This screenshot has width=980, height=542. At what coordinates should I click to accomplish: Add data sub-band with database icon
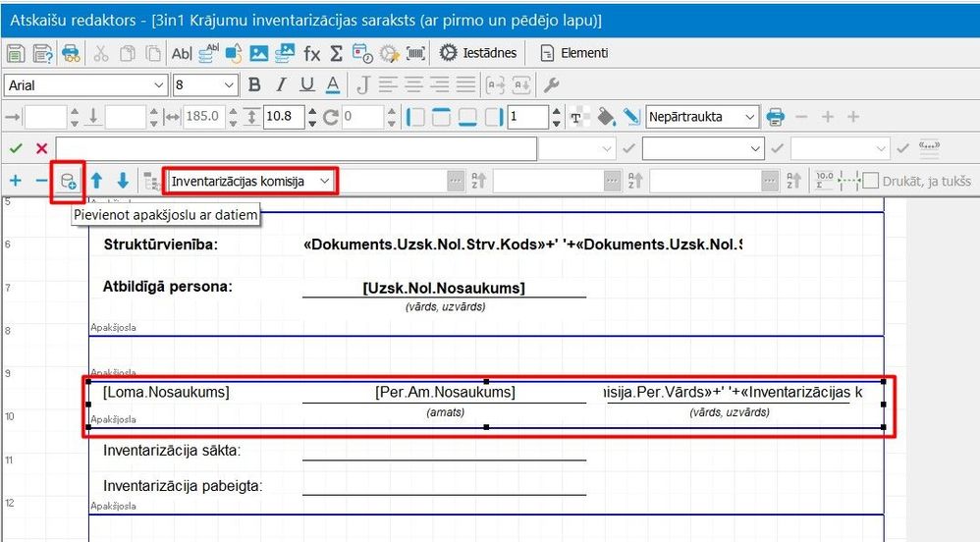pos(68,182)
